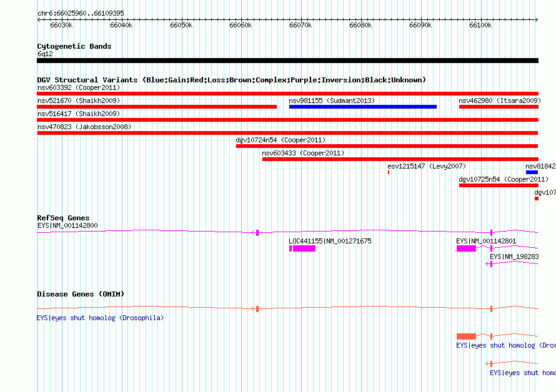This screenshot has height=392, width=556.
Task: Click the 6q12 band label
Action: coord(45,54)
